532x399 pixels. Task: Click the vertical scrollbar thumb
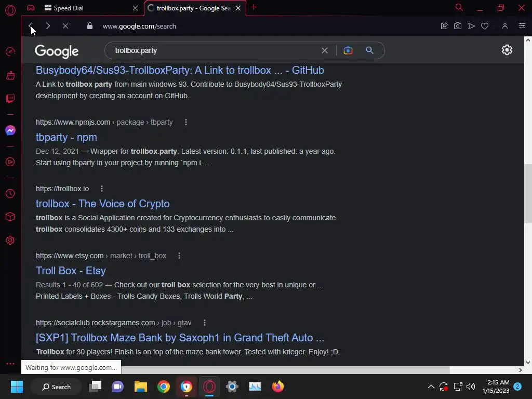tap(528, 193)
